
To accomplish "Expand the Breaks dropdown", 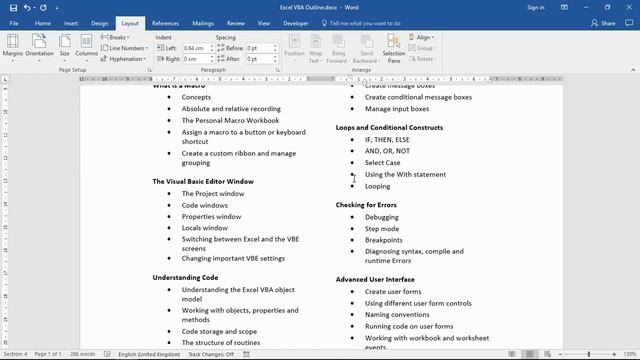I will click(x=115, y=37).
